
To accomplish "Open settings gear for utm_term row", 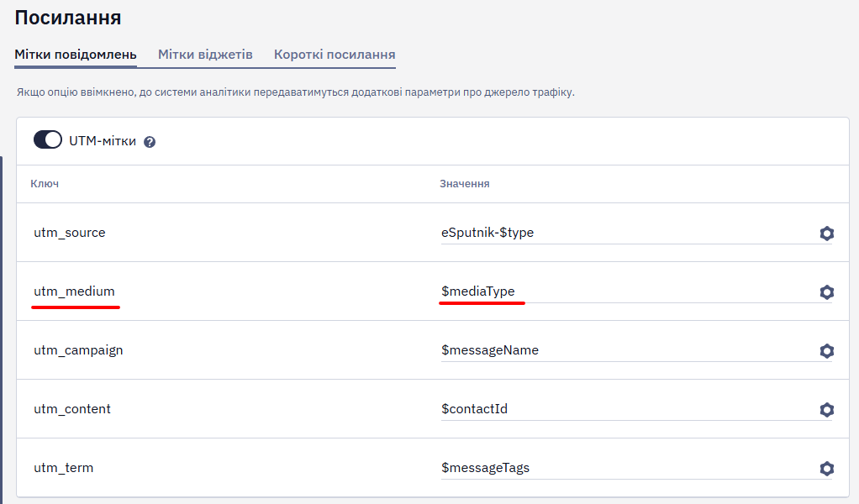I will (x=827, y=469).
